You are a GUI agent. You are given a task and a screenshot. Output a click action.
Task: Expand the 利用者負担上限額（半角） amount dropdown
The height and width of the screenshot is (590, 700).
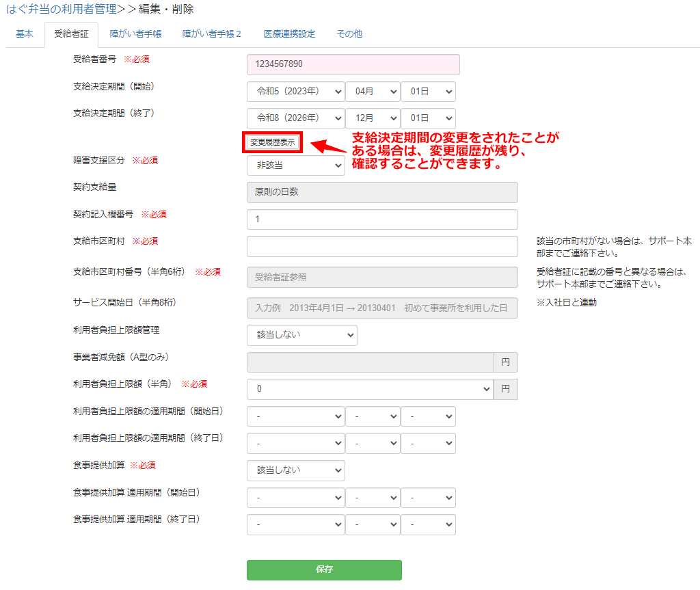coord(370,389)
